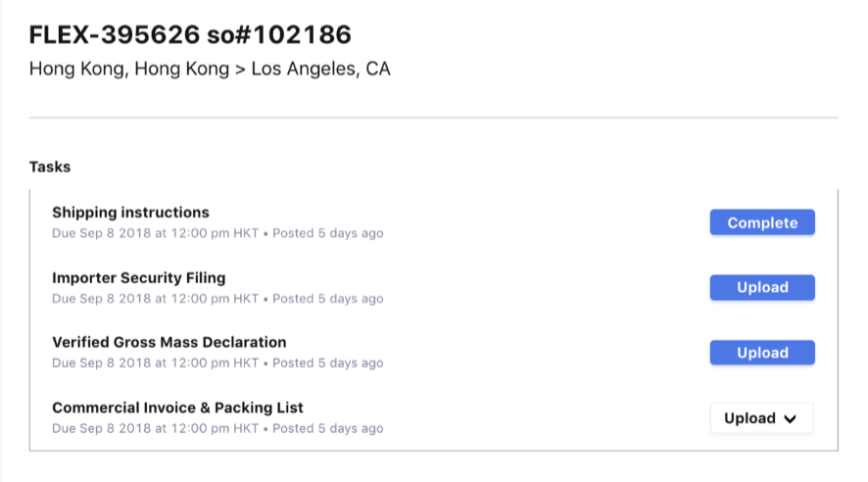This screenshot has height=482, width=868.
Task: Select the Commercial Invoice & Packing List title
Action: (x=177, y=408)
